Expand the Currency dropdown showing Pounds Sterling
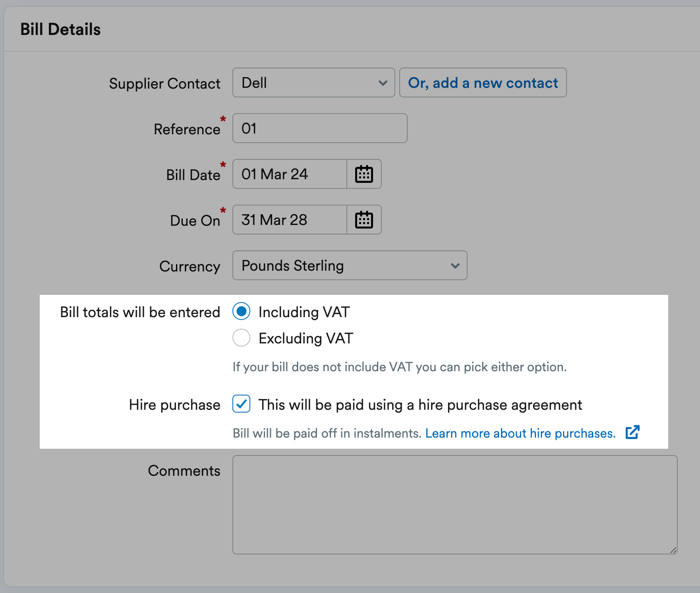 [350, 265]
